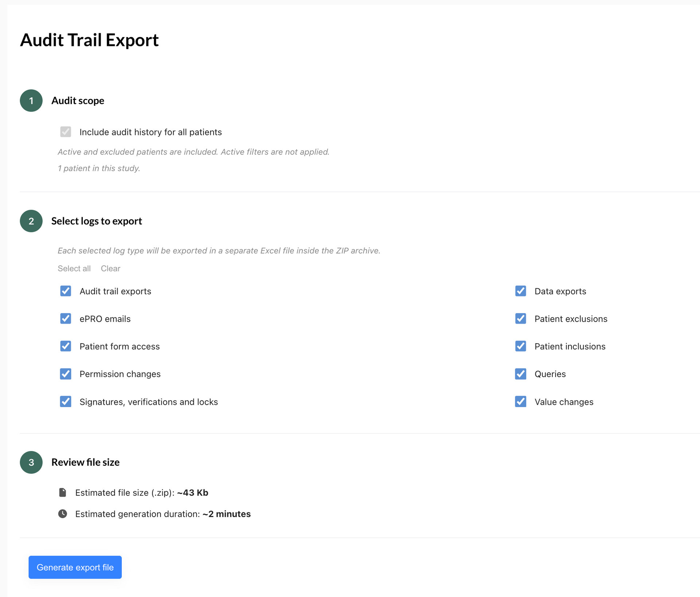Click the '1 patient in this study.' note

pos(99,168)
